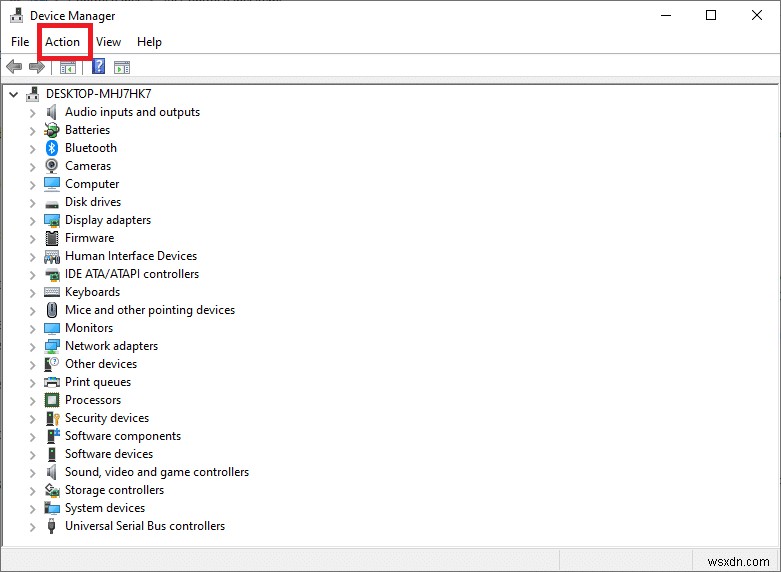Click the Batteries category icon
This screenshot has width=781, height=572.
[x=52, y=130]
